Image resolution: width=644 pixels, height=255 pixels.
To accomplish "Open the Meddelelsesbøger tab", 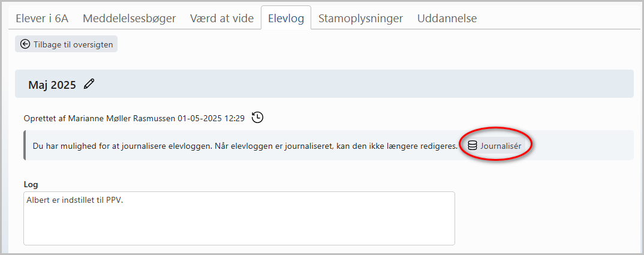I will 130,19.
